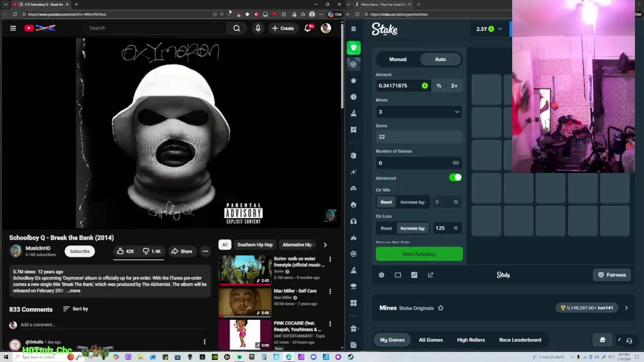Open live stats chart icon
644x362 pixels.
414,275
